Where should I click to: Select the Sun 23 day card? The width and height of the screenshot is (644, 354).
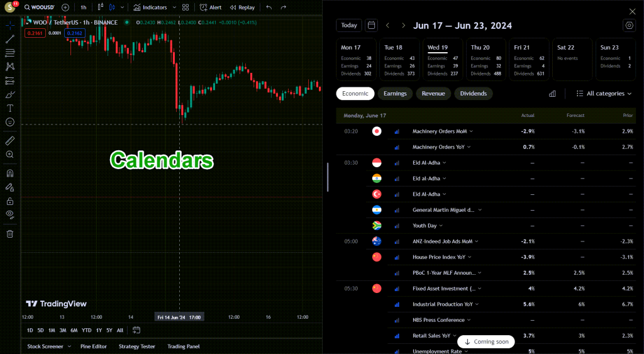pyautogui.click(x=616, y=60)
